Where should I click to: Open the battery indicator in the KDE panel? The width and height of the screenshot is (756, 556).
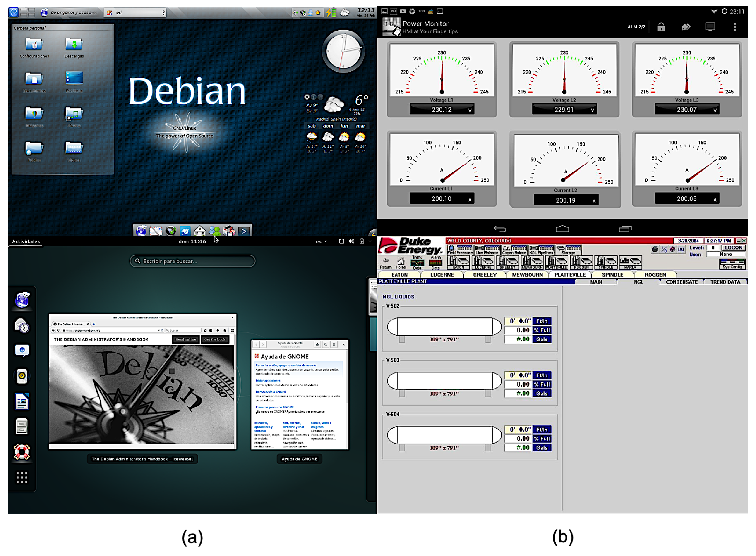(x=331, y=12)
